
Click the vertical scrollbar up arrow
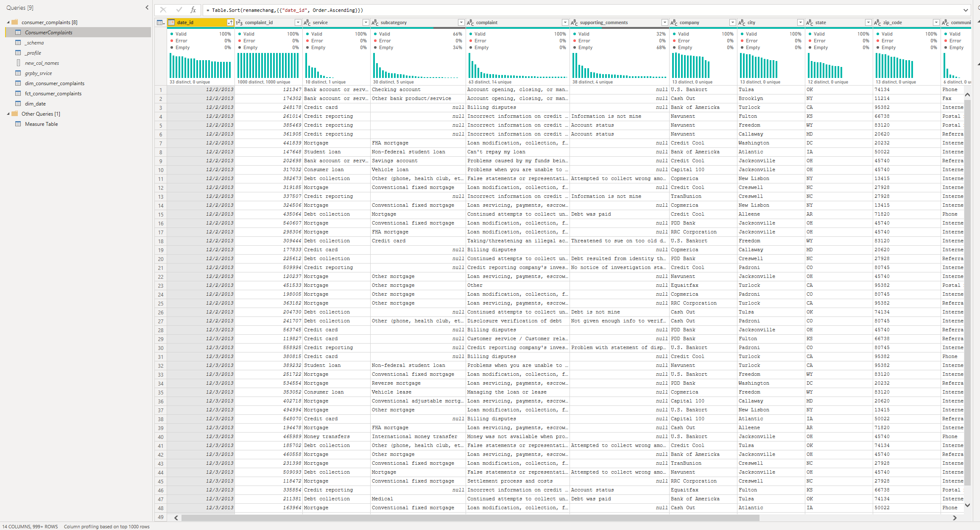(x=967, y=94)
